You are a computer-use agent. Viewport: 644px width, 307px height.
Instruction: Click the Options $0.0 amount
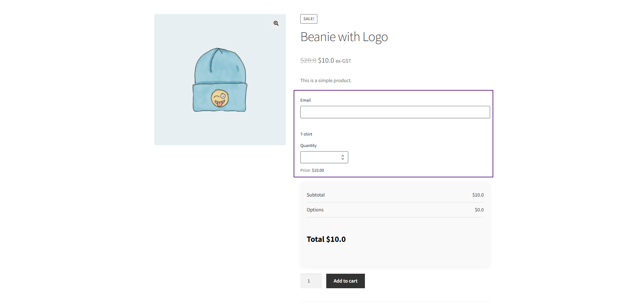coord(479,210)
